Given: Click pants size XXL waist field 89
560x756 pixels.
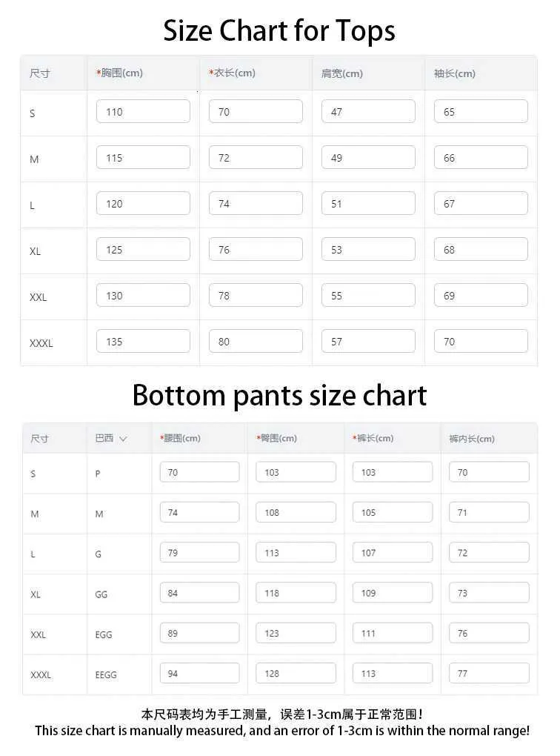Looking at the screenshot, I should [x=199, y=633].
